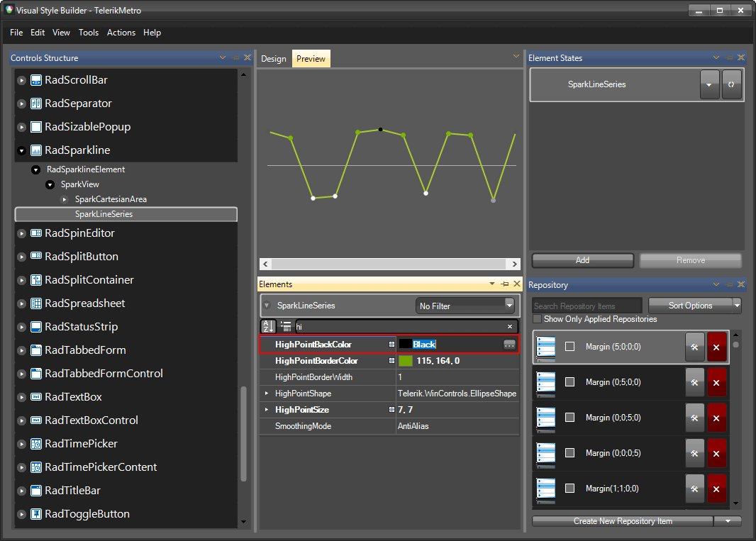Image resolution: width=756 pixels, height=541 pixels.
Task: Open the Actions menu
Action: [121, 33]
